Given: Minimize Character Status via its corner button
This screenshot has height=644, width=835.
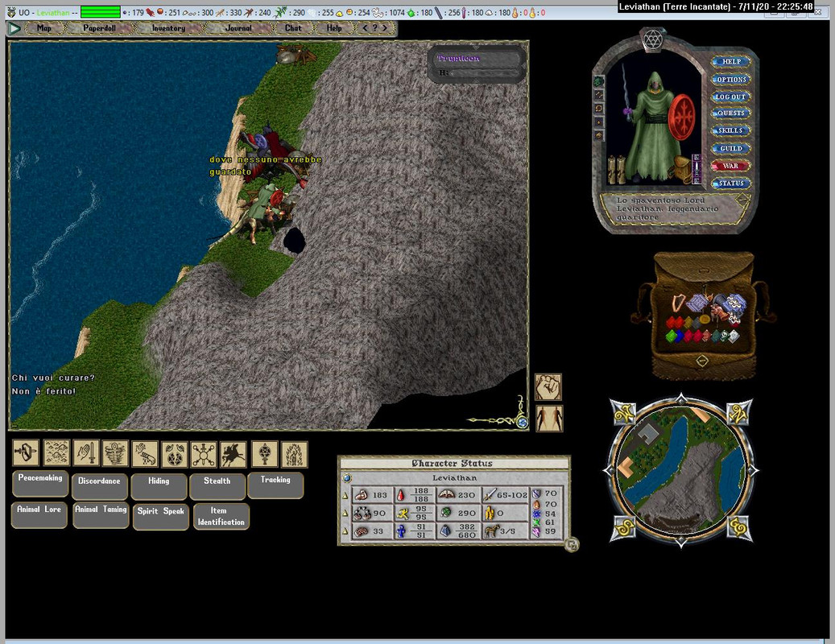Looking at the screenshot, I should click(x=572, y=544).
